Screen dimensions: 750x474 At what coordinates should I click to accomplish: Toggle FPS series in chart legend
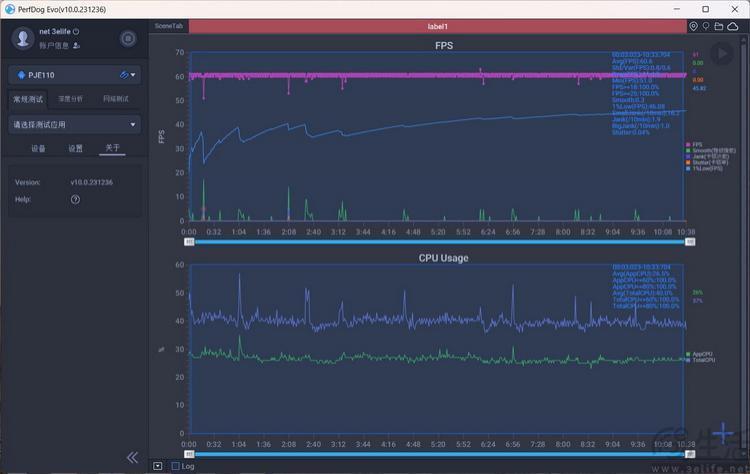pos(694,144)
